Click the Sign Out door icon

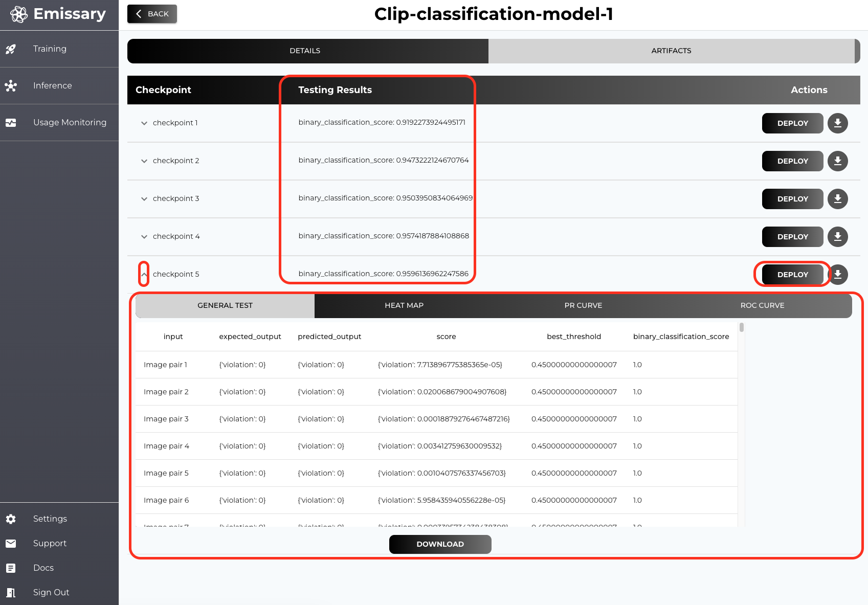11,593
